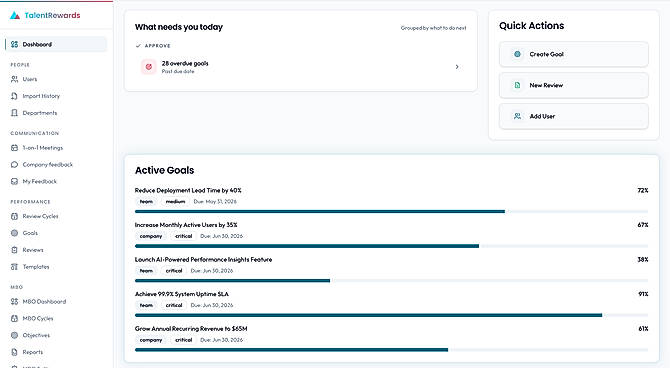Click the critical tag on Grow Annual Revenue goal
The image size is (670, 368).
coord(183,340)
